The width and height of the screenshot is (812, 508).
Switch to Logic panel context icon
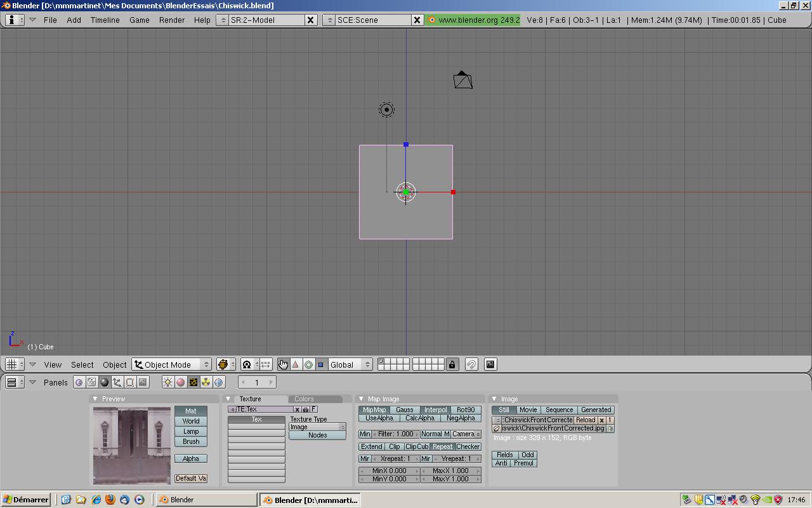point(79,382)
